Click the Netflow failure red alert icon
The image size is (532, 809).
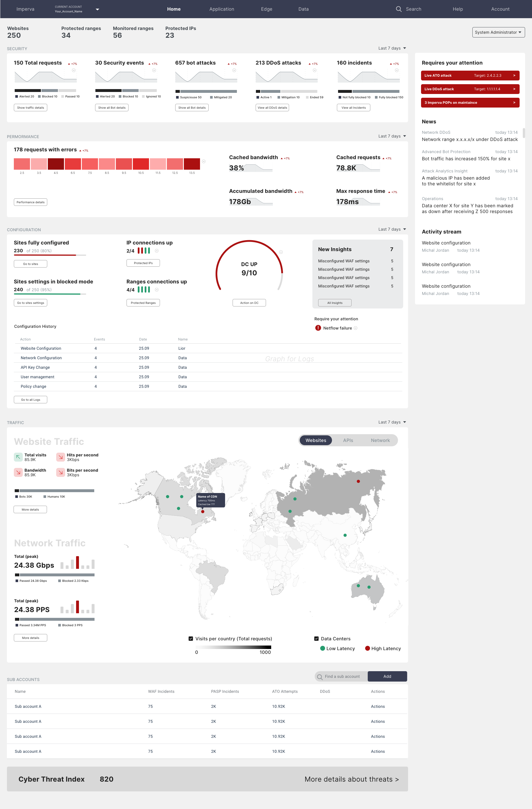pyautogui.click(x=318, y=328)
